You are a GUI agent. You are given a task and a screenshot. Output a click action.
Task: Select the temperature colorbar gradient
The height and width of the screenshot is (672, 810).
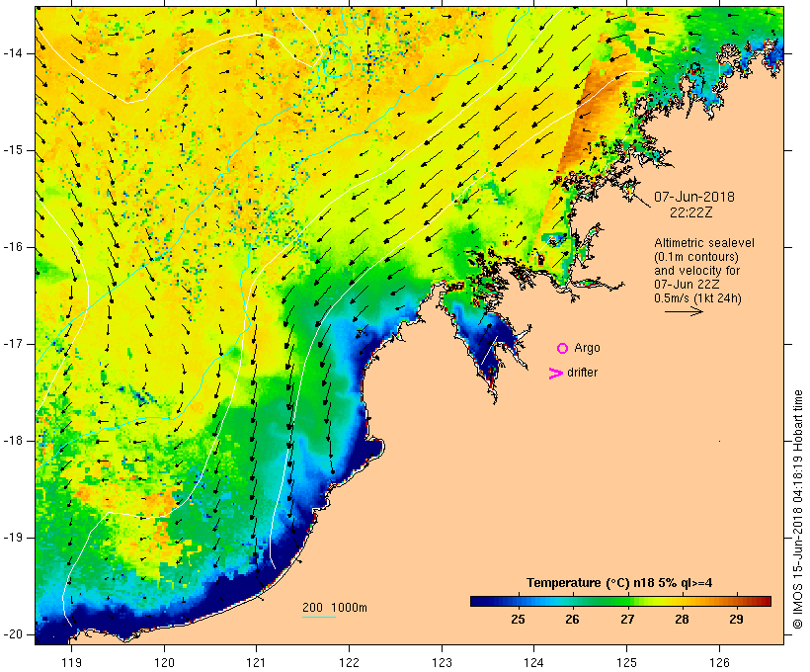coord(620,601)
